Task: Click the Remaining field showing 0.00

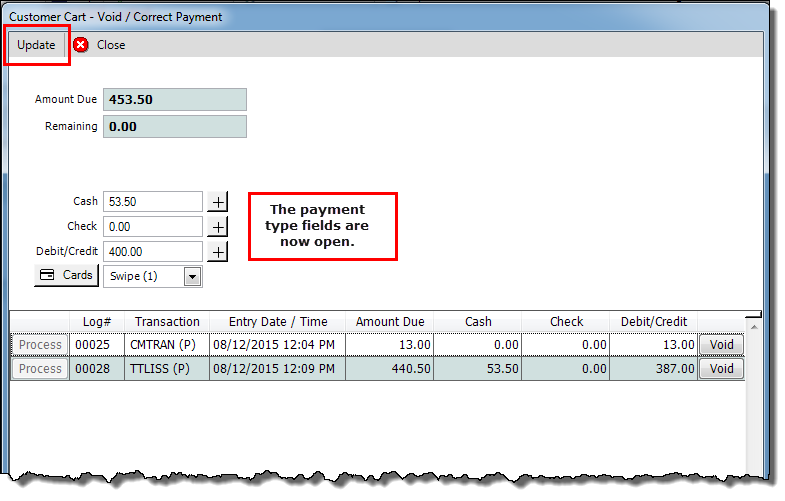Action: [174, 127]
